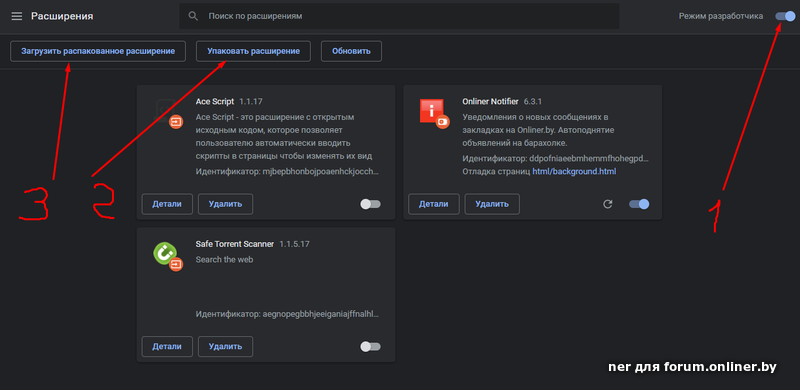Enable the Safe Torrent Scanner toggle
The image size is (800, 390).
370,347
